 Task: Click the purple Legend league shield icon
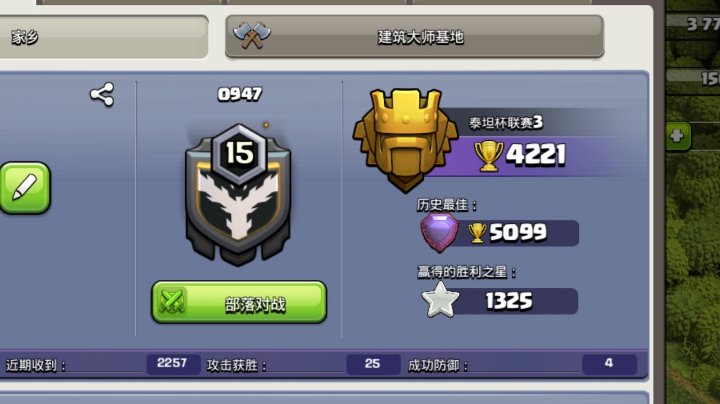pyautogui.click(x=439, y=232)
